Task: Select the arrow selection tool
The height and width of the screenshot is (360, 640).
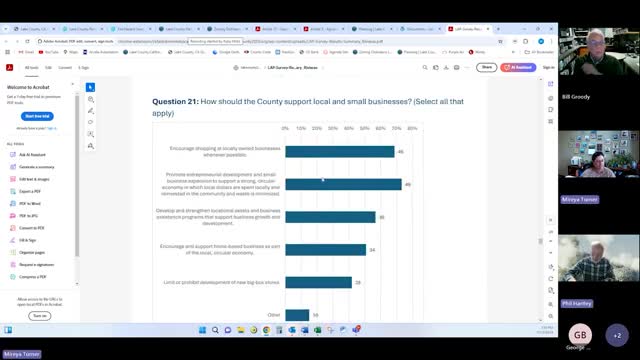Action: coord(91,87)
